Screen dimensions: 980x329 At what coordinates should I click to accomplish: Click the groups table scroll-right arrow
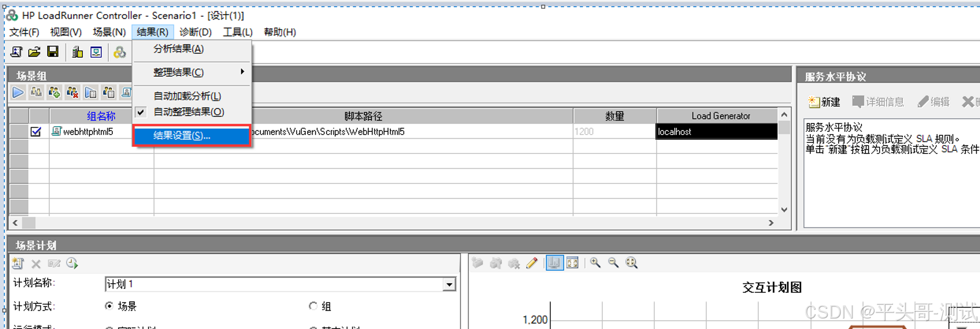tap(771, 223)
